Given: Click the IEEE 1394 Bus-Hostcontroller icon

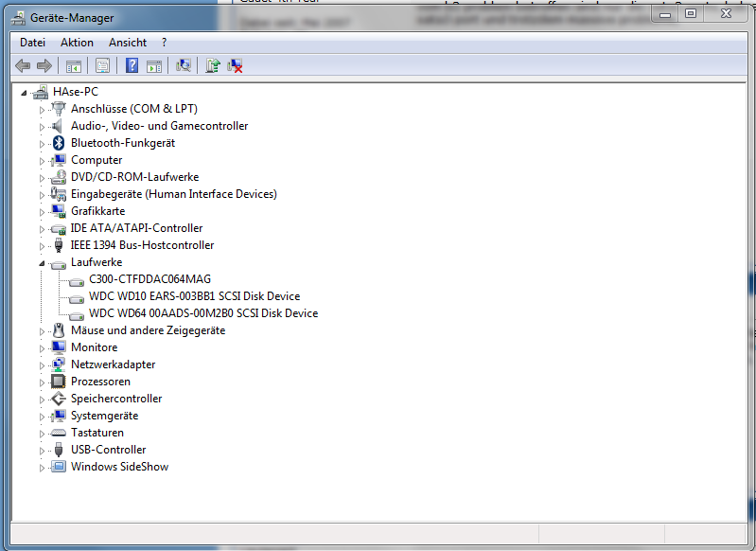Looking at the screenshot, I should (59, 245).
